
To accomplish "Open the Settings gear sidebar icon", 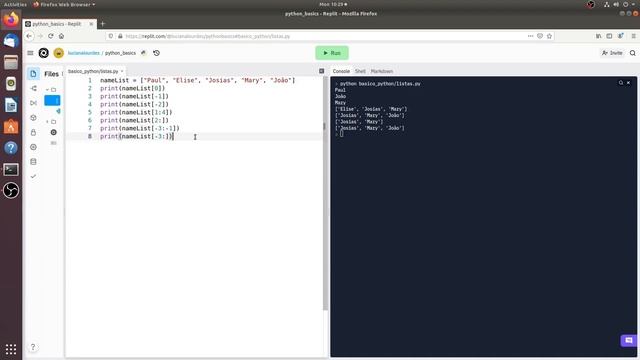I will 33,147.
